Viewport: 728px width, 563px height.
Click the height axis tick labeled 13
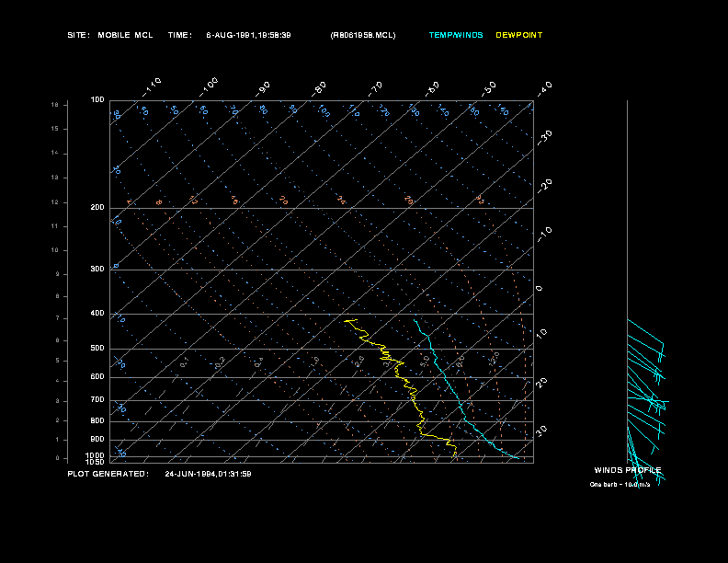coord(55,178)
